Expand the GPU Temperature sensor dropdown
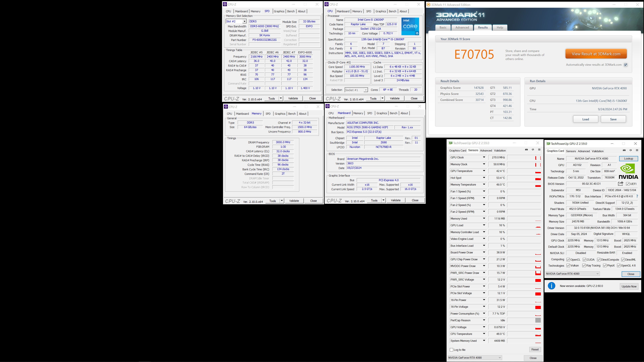Screen dimensions: 644x362 [x=484, y=171]
